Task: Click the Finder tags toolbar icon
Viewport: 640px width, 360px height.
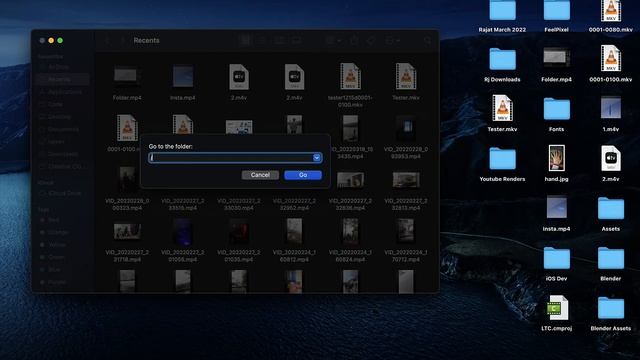Action: point(371,40)
